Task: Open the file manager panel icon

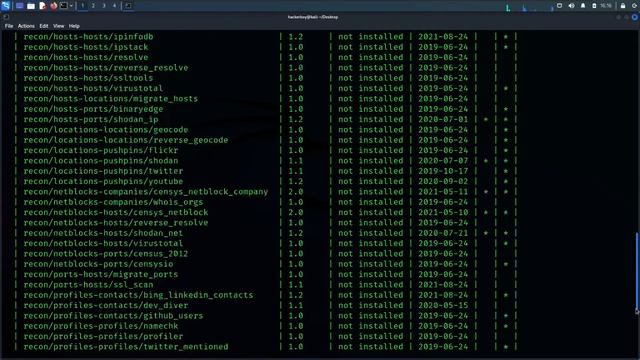Action: (x=31, y=6)
